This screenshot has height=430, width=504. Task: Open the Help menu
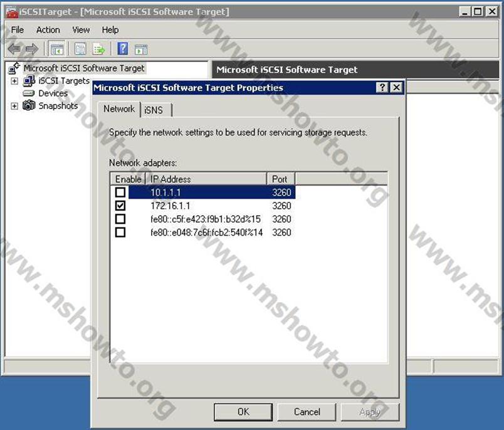pos(110,30)
